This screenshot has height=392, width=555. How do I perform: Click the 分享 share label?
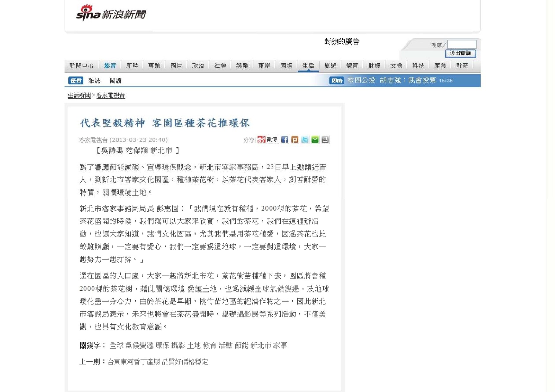coord(249,140)
